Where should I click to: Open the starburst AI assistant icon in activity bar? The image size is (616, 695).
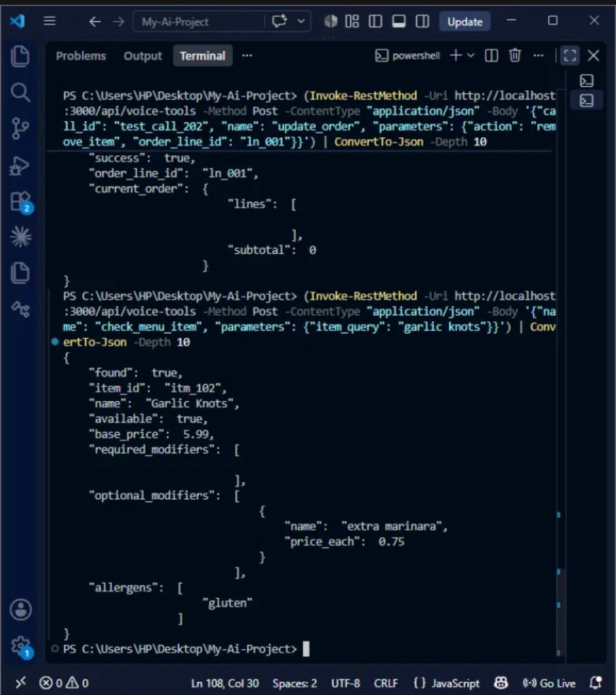(20, 237)
